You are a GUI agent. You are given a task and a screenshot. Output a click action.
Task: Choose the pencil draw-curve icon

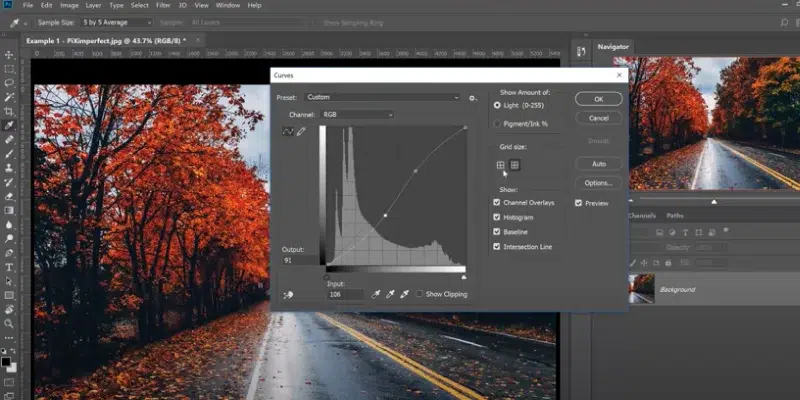coord(301,132)
